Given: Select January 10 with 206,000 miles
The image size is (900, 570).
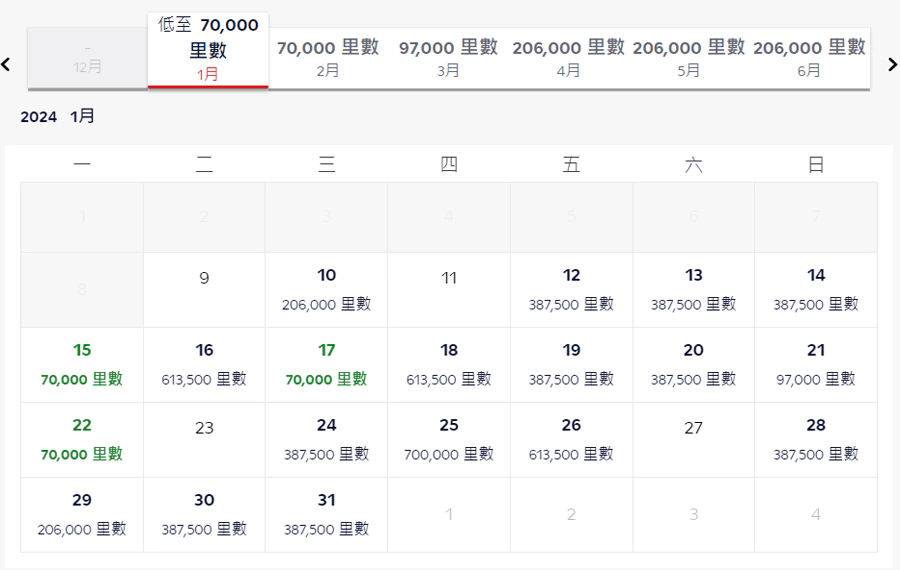Looking at the screenshot, I should [x=326, y=290].
